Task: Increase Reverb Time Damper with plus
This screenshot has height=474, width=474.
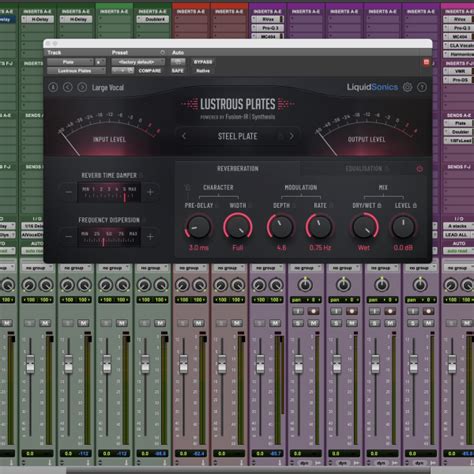Action: coord(150,192)
